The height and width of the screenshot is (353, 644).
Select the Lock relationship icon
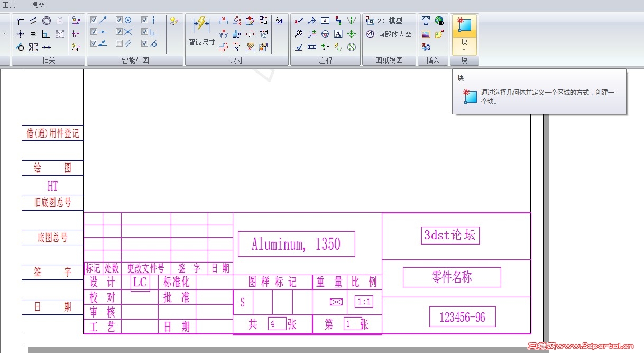pos(60,21)
